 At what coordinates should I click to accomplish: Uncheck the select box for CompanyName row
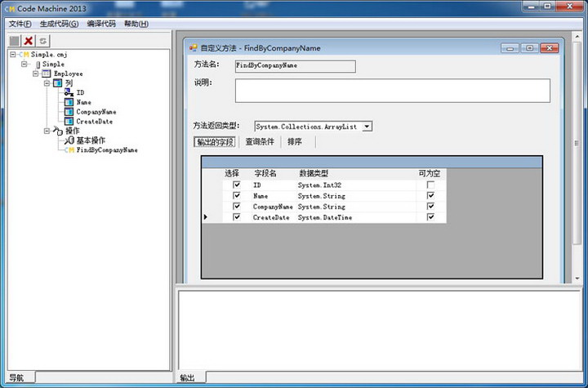pyautogui.click(x=237, y=206)
